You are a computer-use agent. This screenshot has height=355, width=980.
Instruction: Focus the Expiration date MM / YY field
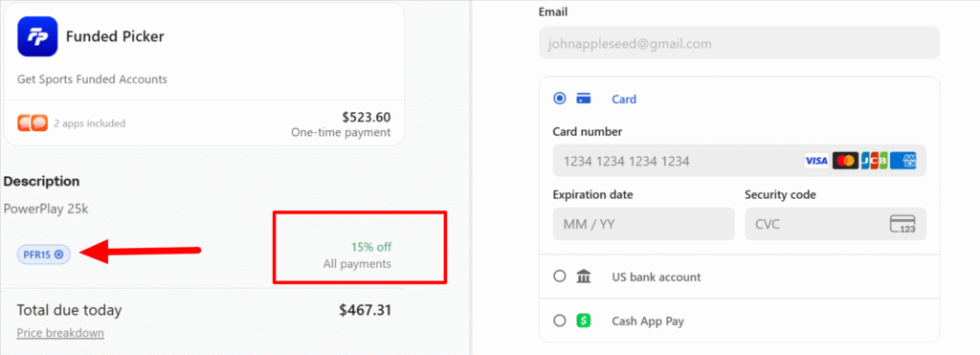[644, 224]
